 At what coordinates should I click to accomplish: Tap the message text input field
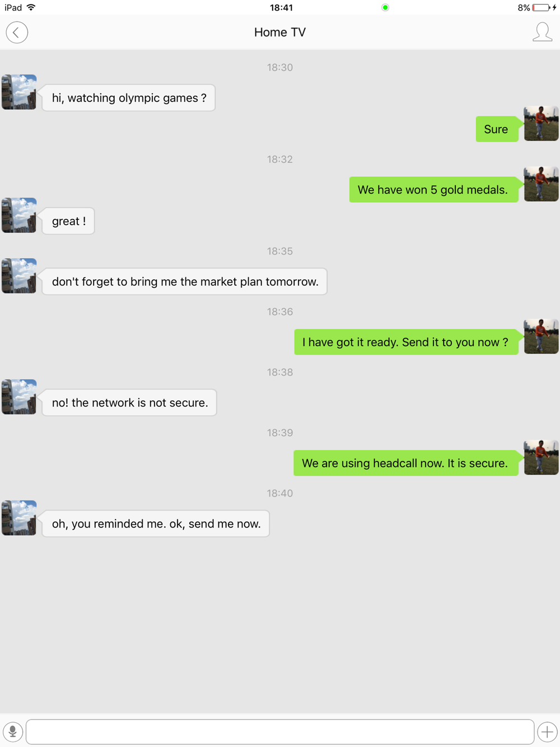tap(280, 731)
